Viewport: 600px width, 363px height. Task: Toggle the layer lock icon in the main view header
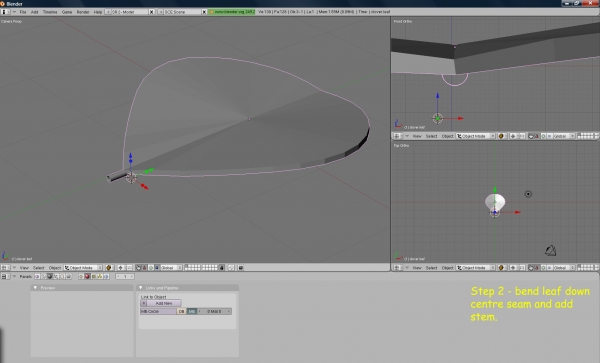222,268
